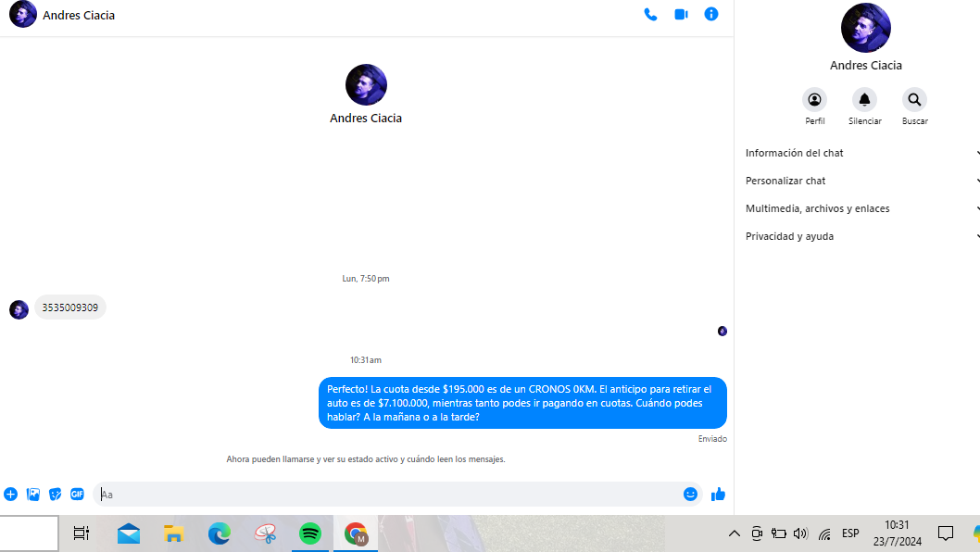Open the emoji picker in message box
This screenshot has height=552, width=980.
(x=690, y=495)
